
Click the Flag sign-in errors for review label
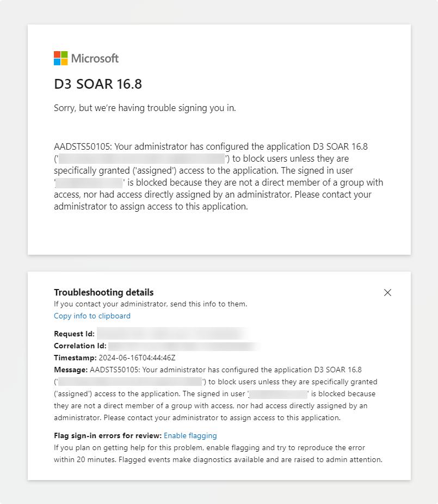tap(108, 435)
